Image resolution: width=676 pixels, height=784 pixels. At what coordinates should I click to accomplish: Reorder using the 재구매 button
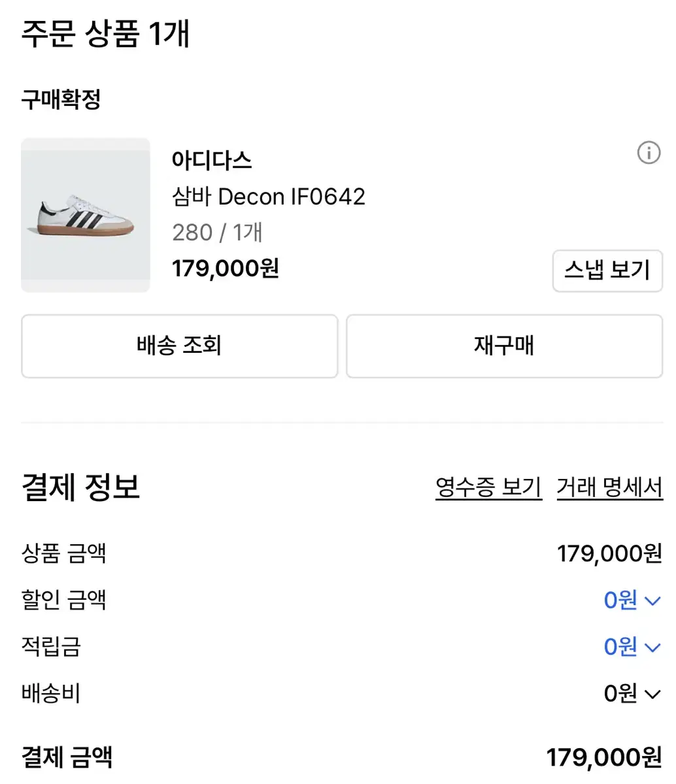pyautogui.click(x=504, y=346)
